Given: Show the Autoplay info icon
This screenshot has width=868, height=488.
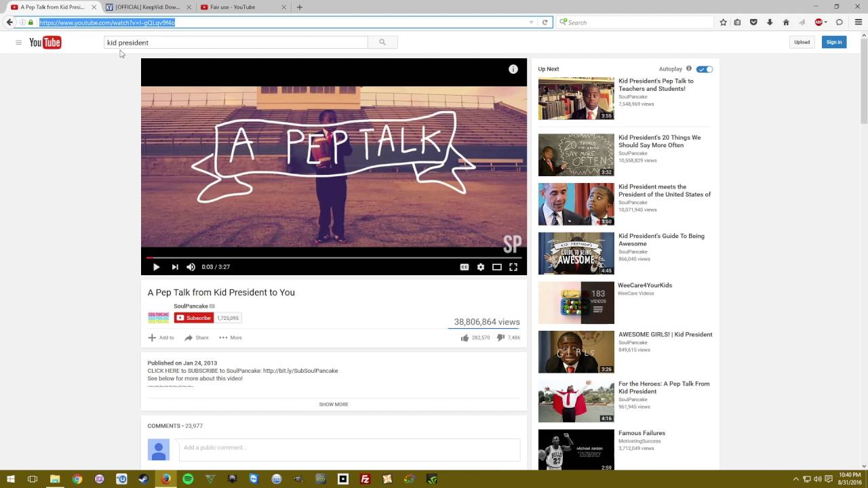Looking at the screenshot, I should (x=689, y=68).
